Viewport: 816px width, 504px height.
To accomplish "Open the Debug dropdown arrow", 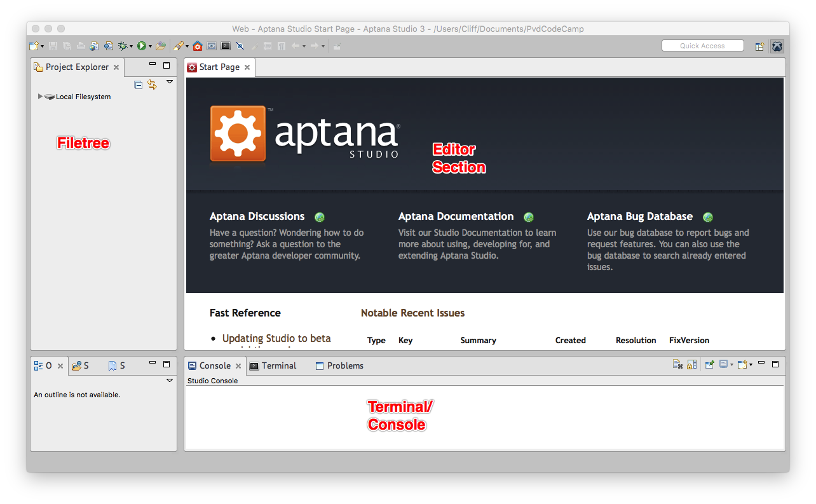I will tap(131, 46).
